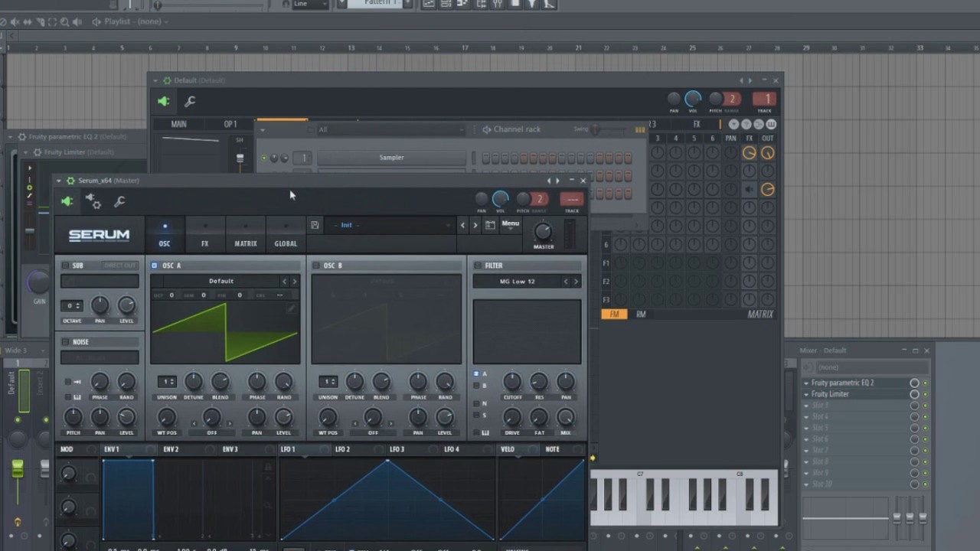Open the Serum preset browser icon
The height and width of the screenshot is (551, 980).
490,225
